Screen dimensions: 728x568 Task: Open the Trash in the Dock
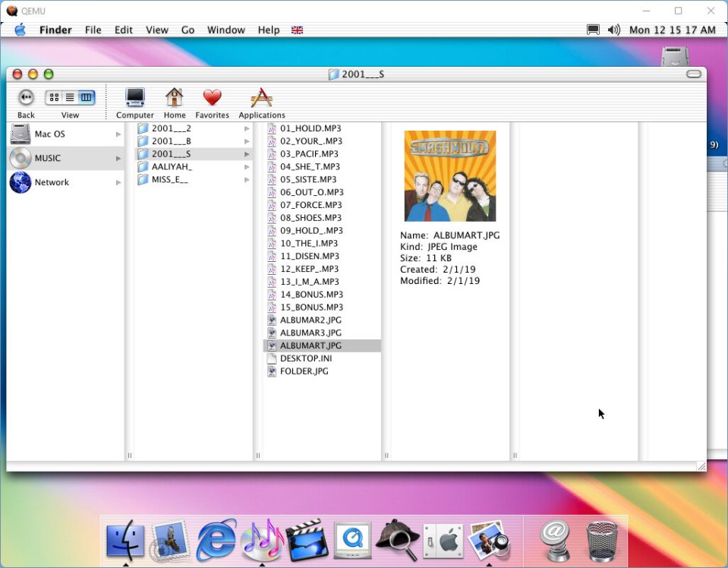[x=601, y=540]
